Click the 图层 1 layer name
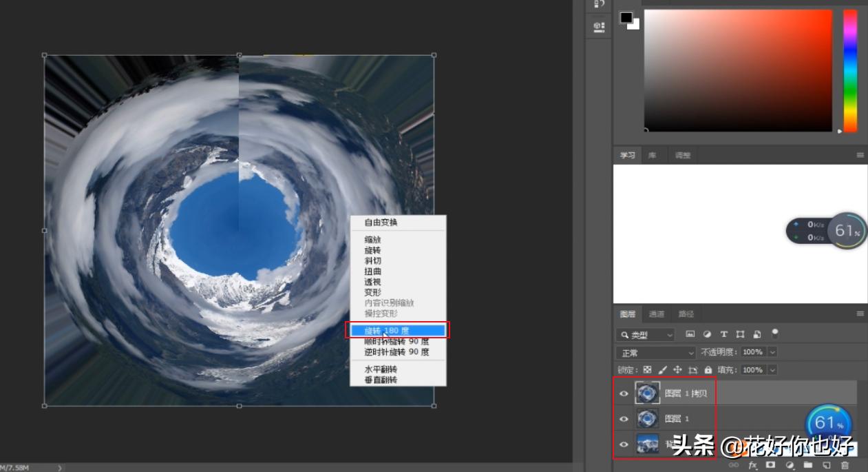Image resolution: width=868 pixels, height=472 pixels. coord(677,418)
